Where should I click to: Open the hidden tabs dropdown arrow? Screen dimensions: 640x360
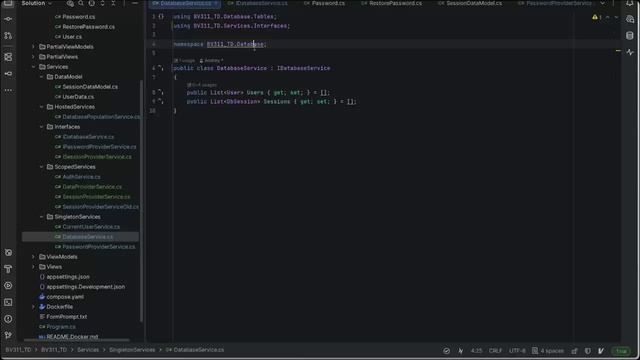tap(603, 3)
